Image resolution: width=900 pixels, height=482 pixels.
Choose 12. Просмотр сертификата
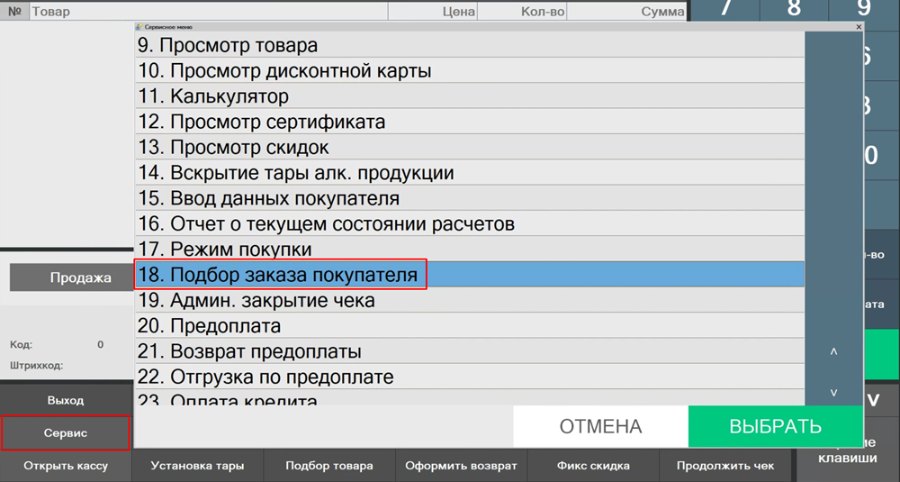pyautogui.click(x=470, y=122)
